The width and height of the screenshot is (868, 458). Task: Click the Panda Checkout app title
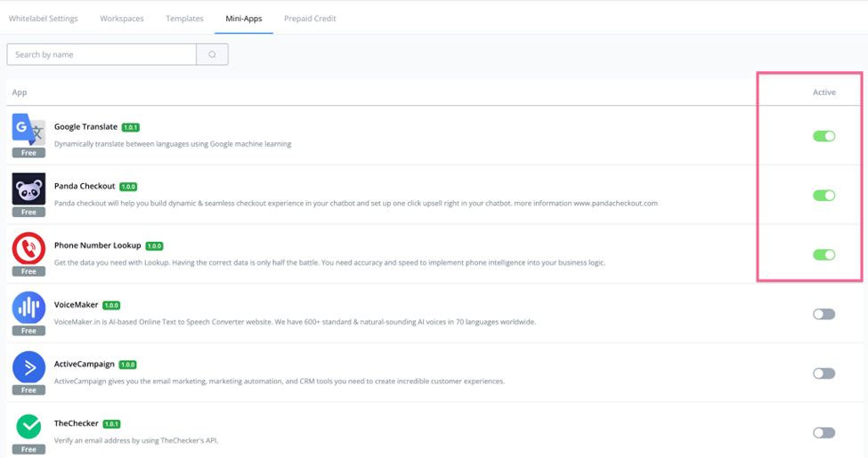pyautogui.click(x=85, y=186)
